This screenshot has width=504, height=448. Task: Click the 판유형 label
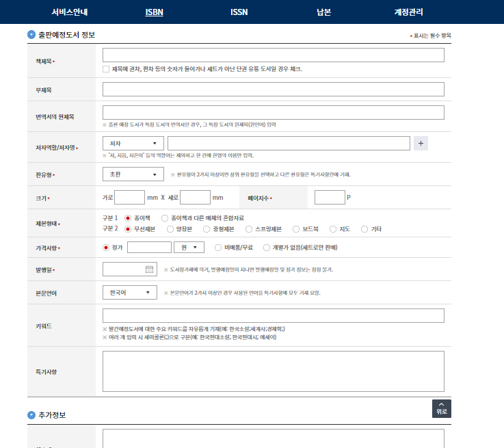click(x=44, y=175)
